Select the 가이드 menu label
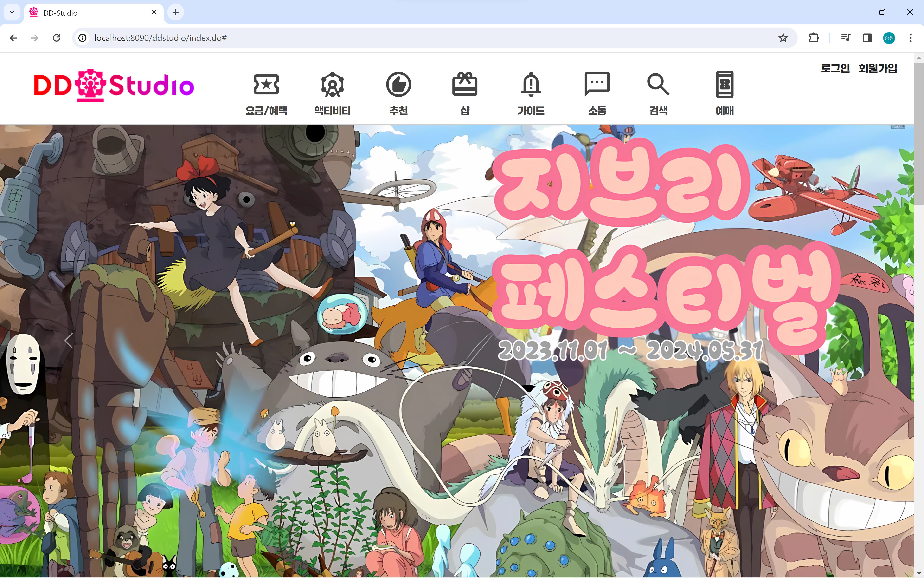Screen dimensions: 924x578 (x=531, y=111)
